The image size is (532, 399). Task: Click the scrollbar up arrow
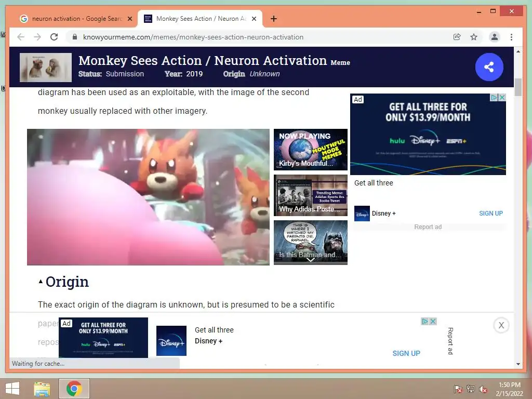[x=518, y=51]
